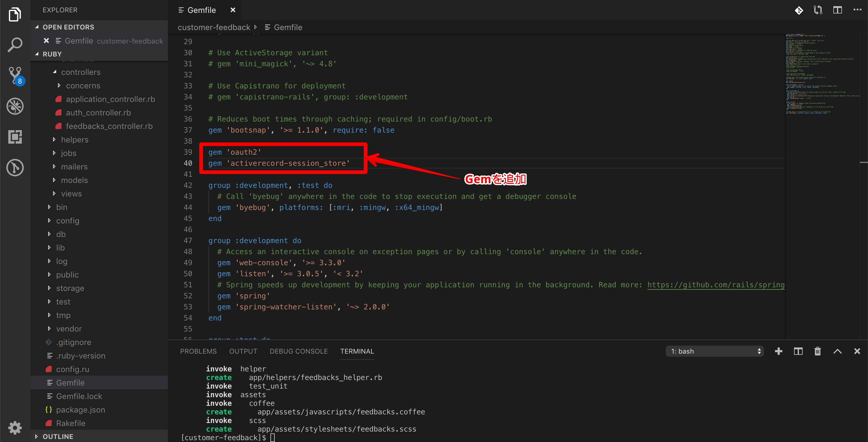This screenshot has height=442, width=868.
Task: Open the Search view in activity bar
Action: 15,45
